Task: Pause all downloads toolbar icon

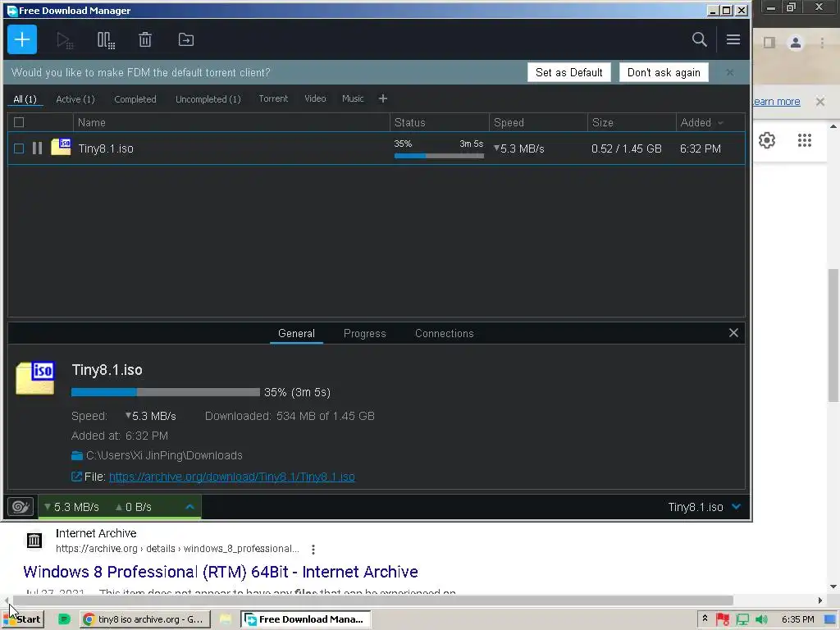Action: coord(106,40)
